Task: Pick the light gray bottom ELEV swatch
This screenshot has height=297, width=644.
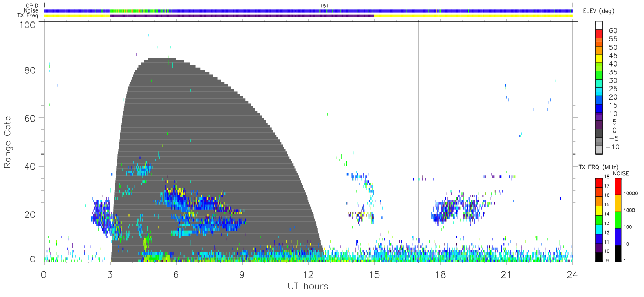Action: (600, 151)
